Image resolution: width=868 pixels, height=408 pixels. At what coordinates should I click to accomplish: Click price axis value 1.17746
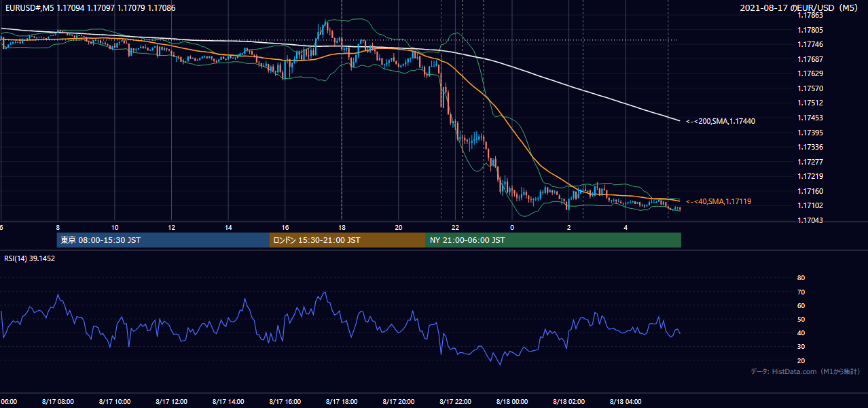(810, 44)
